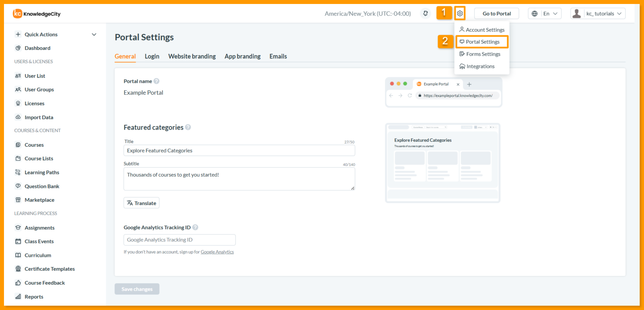Choose Portal Settings from the menu

[482, 42]
